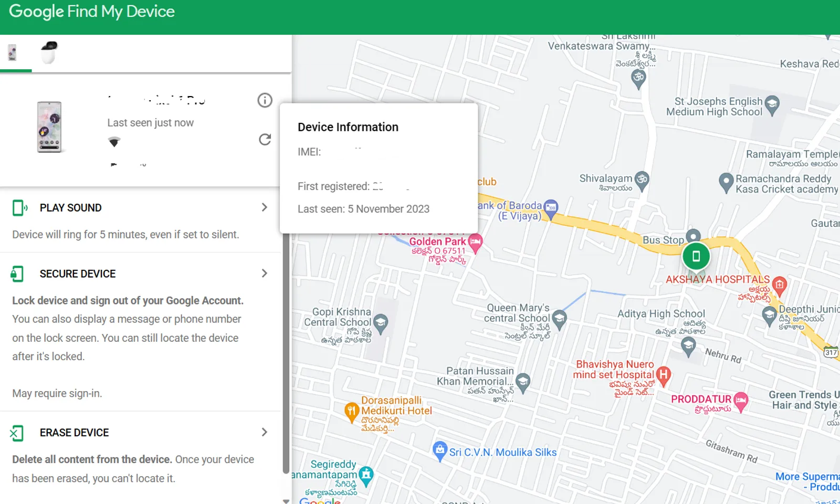This screenshot has height=504, width=840.
Task: Click the Golden Park lodging pin
Action: [475, 242]
